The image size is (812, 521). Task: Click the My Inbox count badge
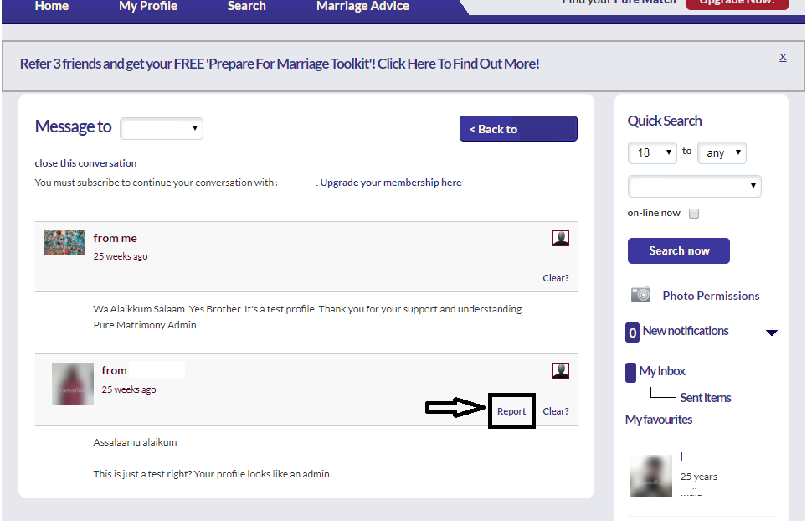tap(630, 373)
